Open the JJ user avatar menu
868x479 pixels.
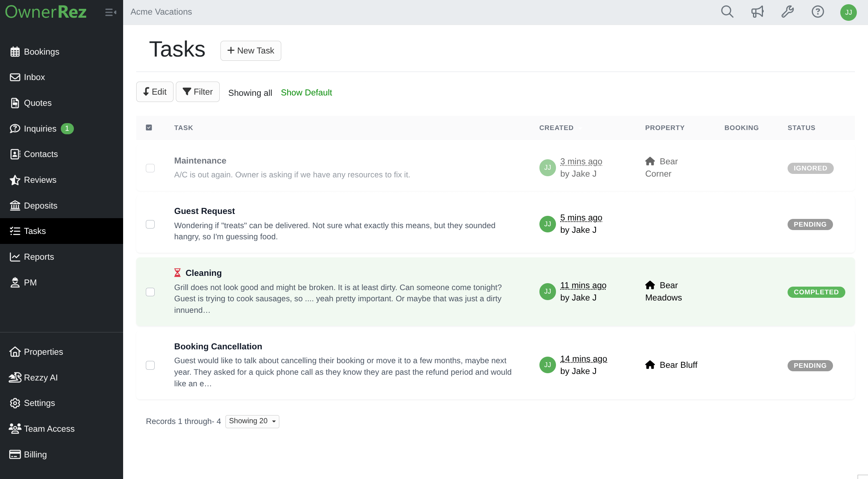point(848,12)
